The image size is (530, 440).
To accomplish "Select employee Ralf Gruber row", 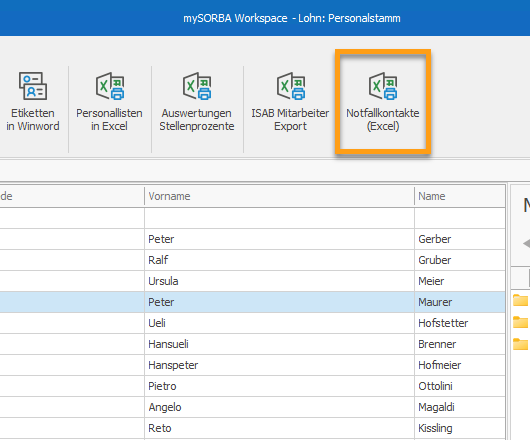I will pos(252,260).
